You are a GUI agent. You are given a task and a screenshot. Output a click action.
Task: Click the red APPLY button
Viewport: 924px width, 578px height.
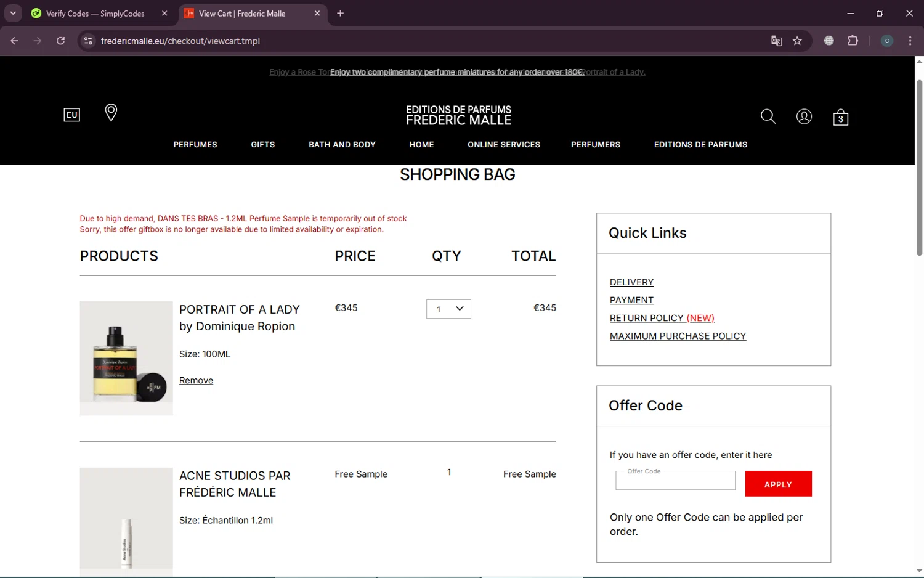(x=778, y=484)
